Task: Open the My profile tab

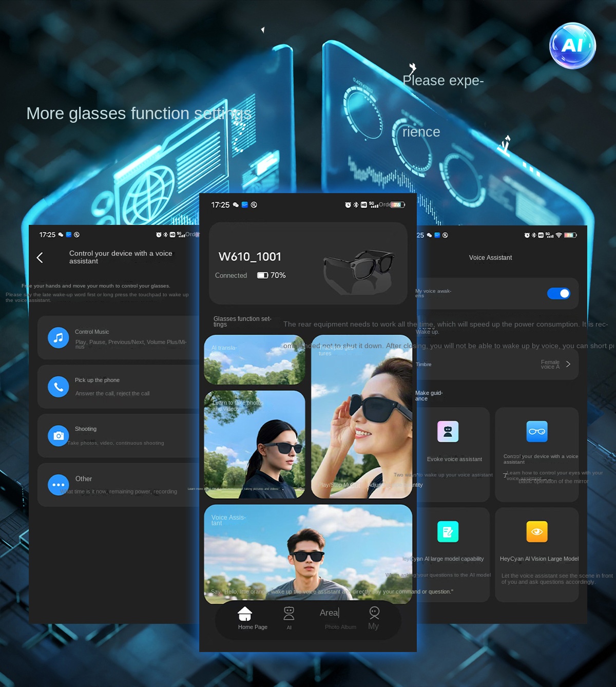Action: pyautogui.click(x=374, y=617)
